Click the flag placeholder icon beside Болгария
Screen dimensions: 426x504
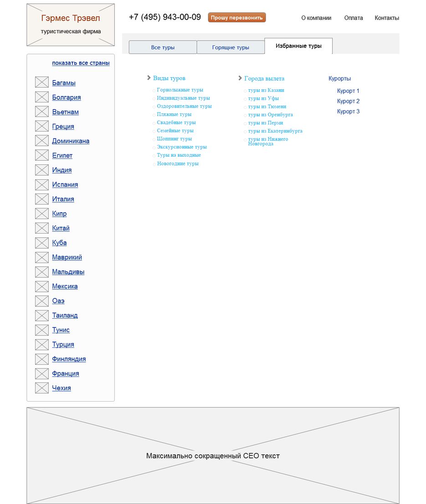[x=42, y=97]
